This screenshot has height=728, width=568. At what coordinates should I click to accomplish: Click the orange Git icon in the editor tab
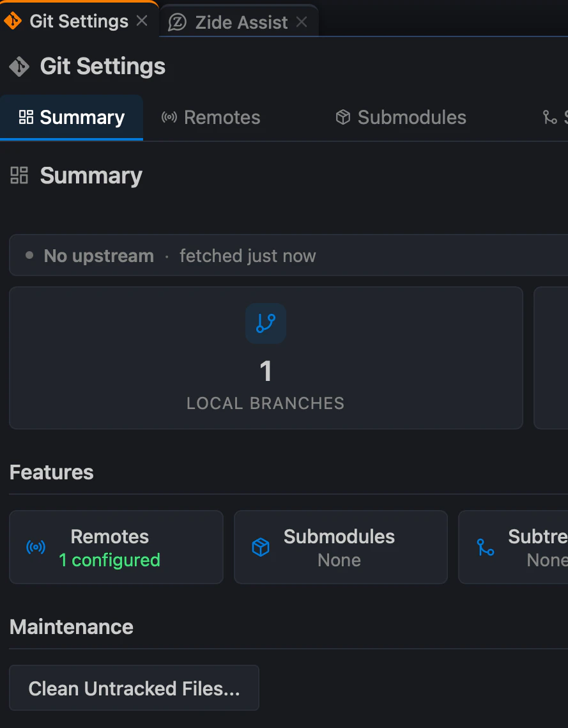(13, 21)
